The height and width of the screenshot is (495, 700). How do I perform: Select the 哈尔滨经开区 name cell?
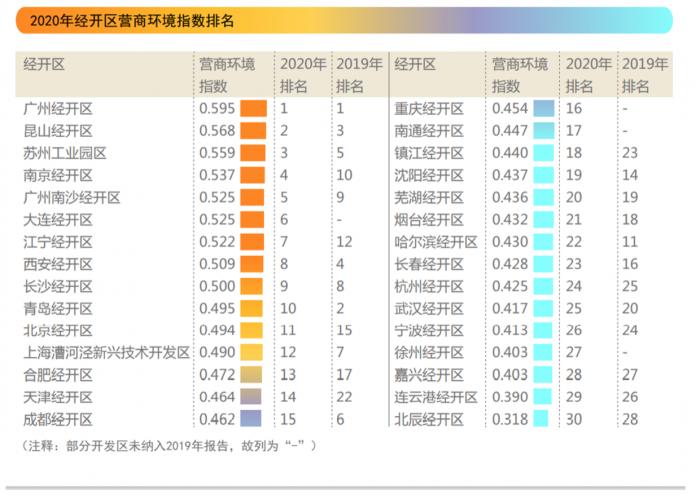click(x=435, y=242)
